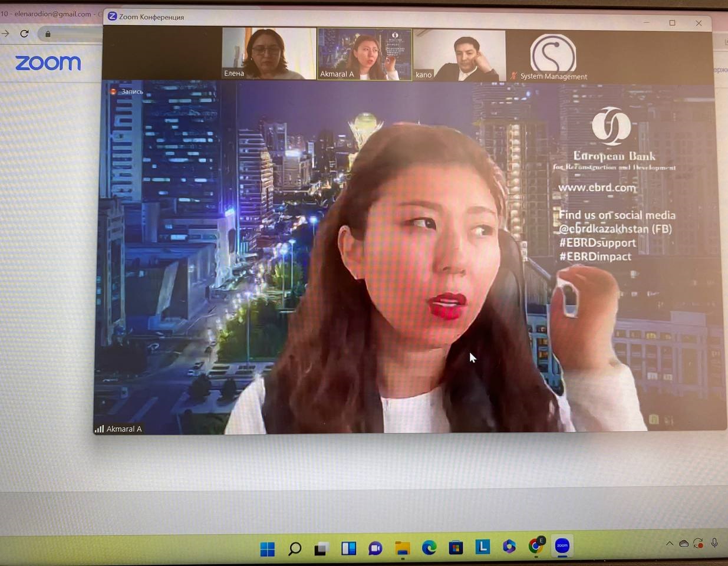
Task: Click the microphone tray icon
Action: tap(714, 542)
